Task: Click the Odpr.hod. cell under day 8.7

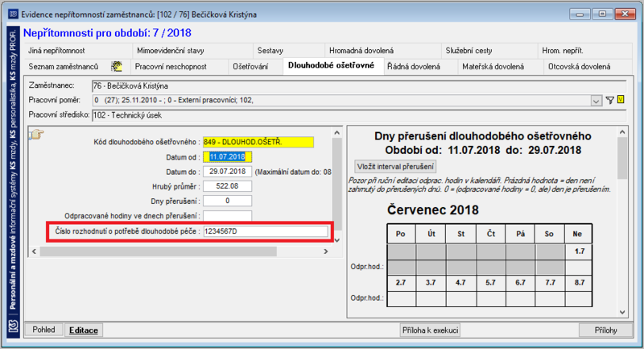Action: tap(579, 298)
